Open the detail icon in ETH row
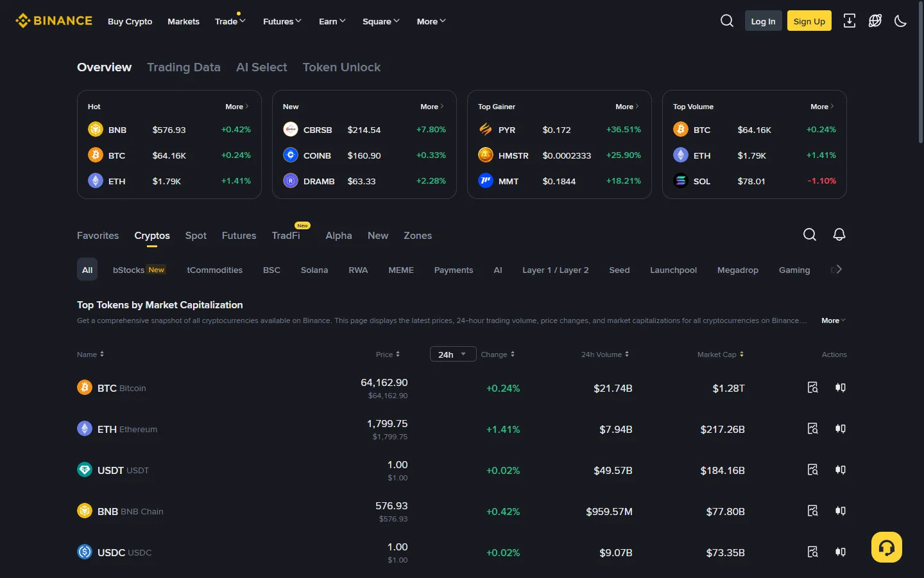This screenshot has width=924, height=578. pyautogui.click(x=812, y=428)
